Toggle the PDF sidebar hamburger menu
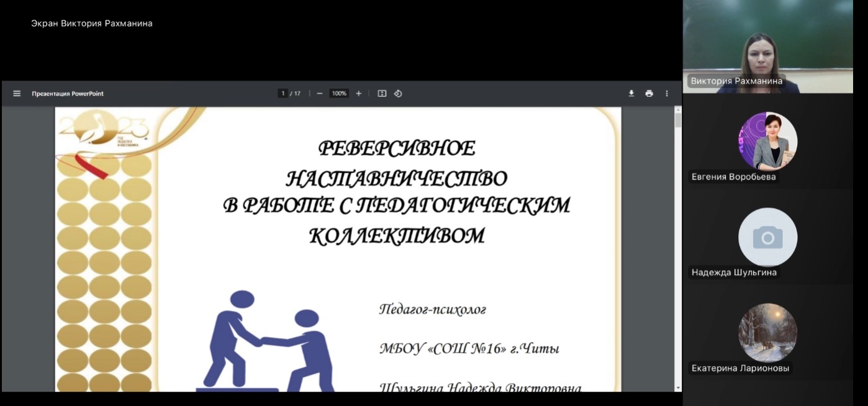The height and width of the screenshot is (406, 868). pos(17,94)
